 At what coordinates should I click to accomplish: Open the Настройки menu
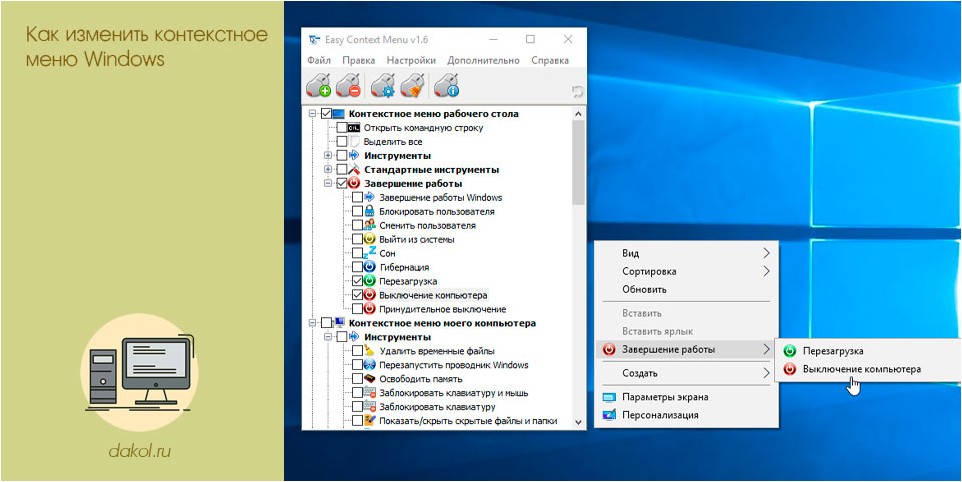pyautogui.click(x=411, y=60)
